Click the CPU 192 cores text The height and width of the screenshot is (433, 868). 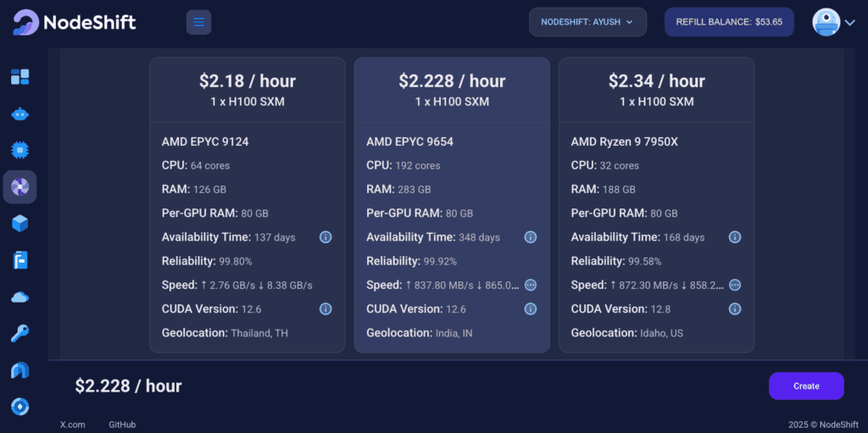pyautogui.click(x=403, y=165)
